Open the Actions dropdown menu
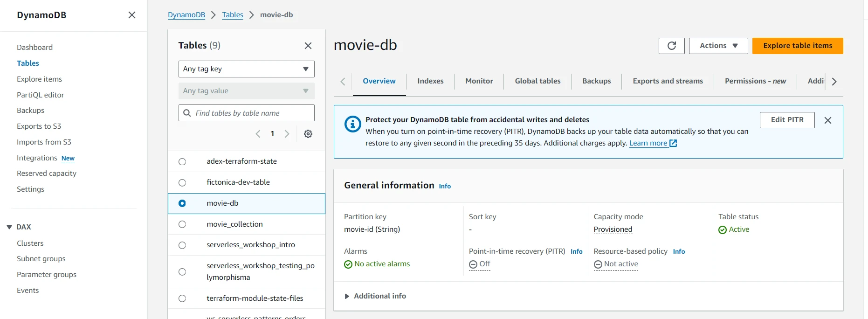Screen dimensions: 868x319 click(718, 46)
